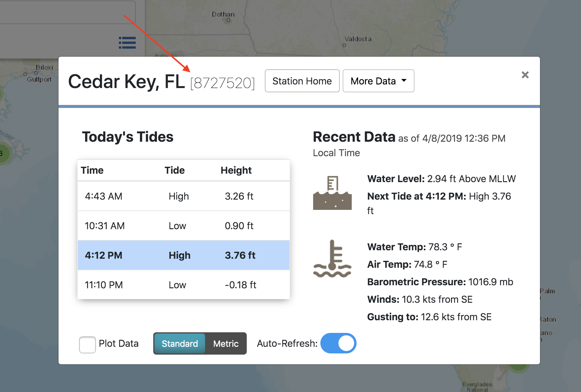Screen dimensions: 581x392
Task: Click the Valdosta city marker on map
Action: click(344, 45)
